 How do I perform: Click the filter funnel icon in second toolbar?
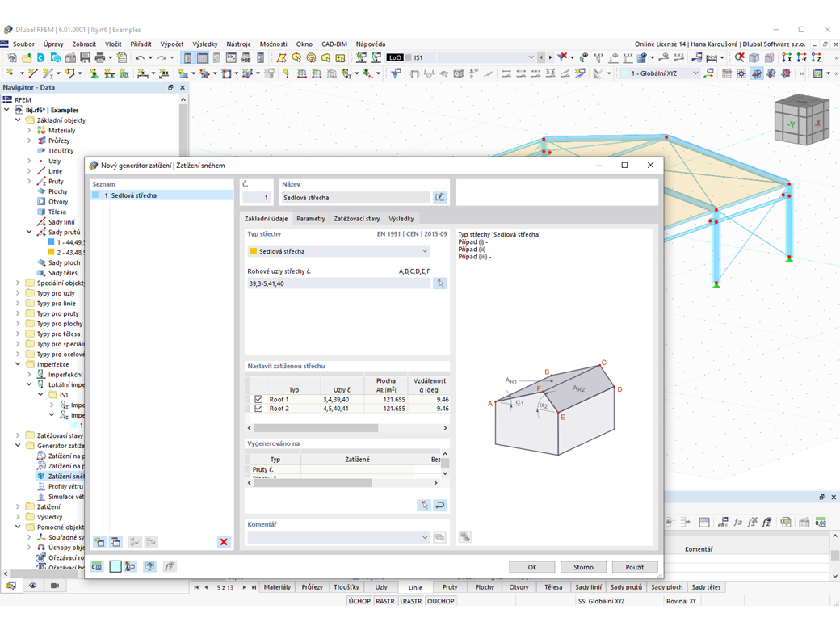click(x=395, y=73)
